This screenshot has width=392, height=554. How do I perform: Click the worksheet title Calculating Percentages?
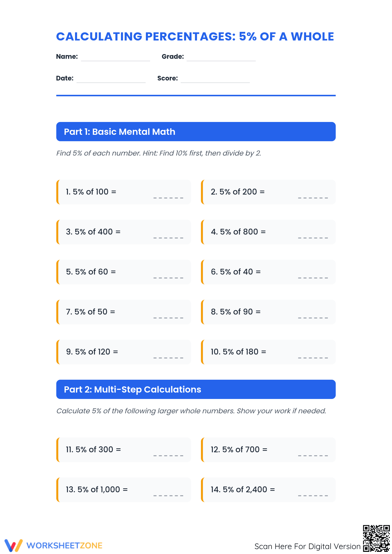(x=195, y=37)
